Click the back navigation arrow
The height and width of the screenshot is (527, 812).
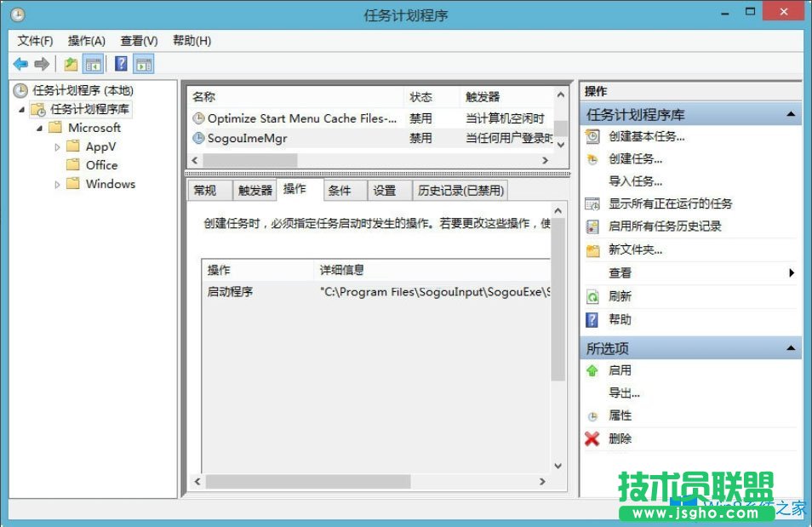click(x=20, y=63)
